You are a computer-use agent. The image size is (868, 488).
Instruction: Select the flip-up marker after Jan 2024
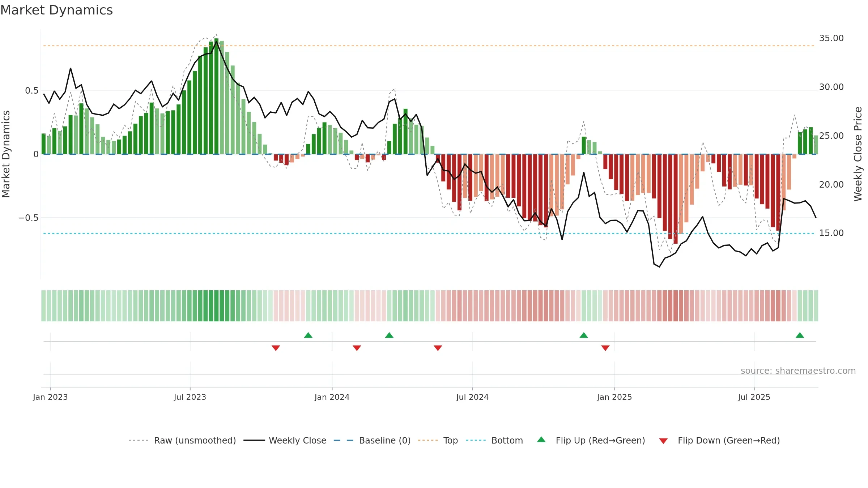click(389, 335)
